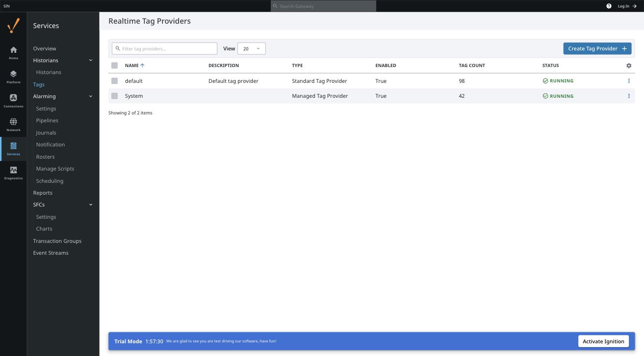Screen dimensions: 644x356
Task: Select Tags in the Services menu
Action: tap(39, 84)
